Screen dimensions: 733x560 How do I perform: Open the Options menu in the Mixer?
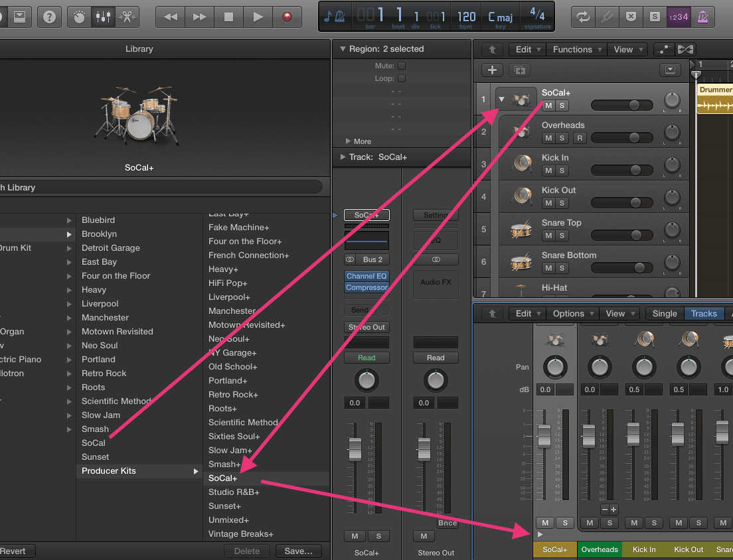tap(572, 313)
